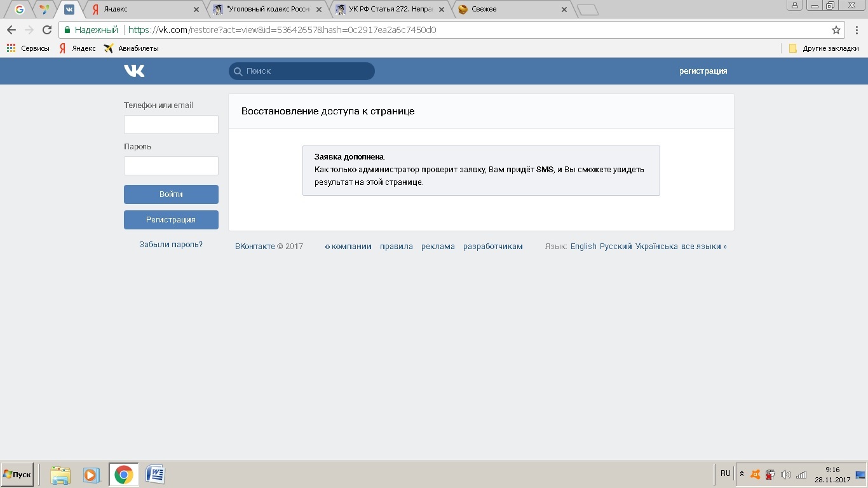868x488 pixels.
Task: Switch language to Українська
Action: (x=656, y=247)
